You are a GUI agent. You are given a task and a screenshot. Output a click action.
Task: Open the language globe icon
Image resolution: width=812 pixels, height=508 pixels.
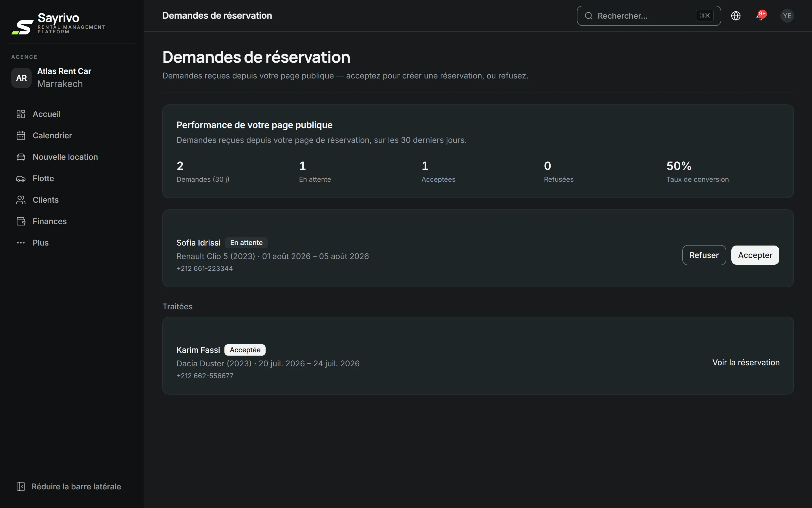[x=736, y=16]
